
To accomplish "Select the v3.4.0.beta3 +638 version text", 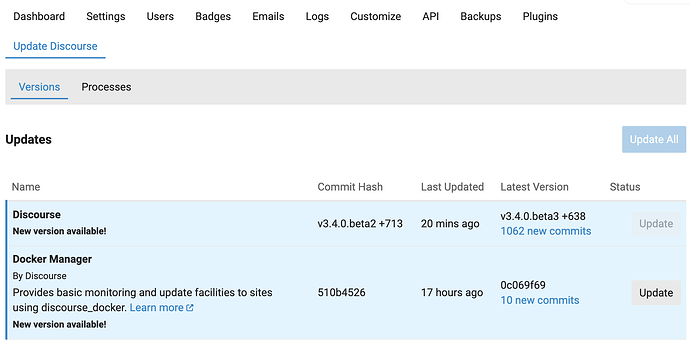I will coord(543,216).
